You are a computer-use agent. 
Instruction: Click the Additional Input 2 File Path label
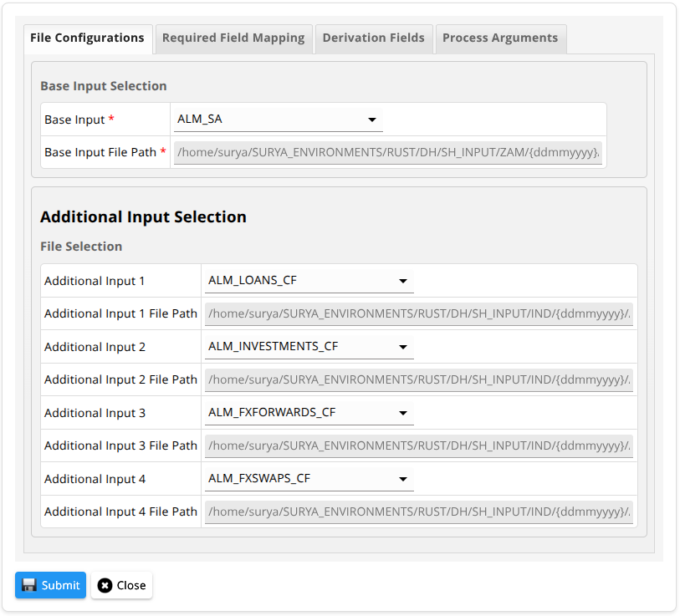point(120,379)
